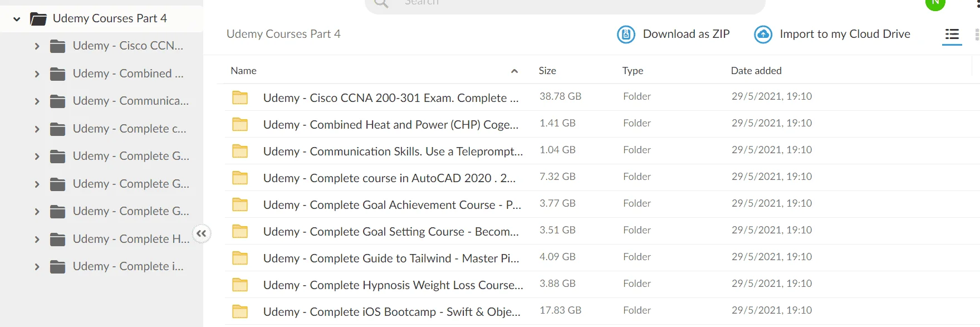
Task: Click the Import to my Cloud Drive icon
Action: click(x=763, y=35)
